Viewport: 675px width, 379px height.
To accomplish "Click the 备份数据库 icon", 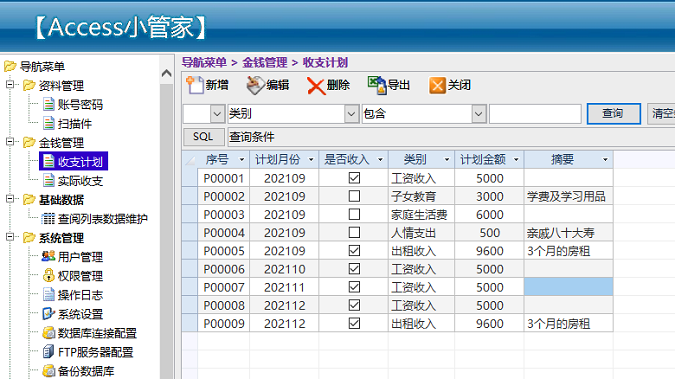I will 49,370.
